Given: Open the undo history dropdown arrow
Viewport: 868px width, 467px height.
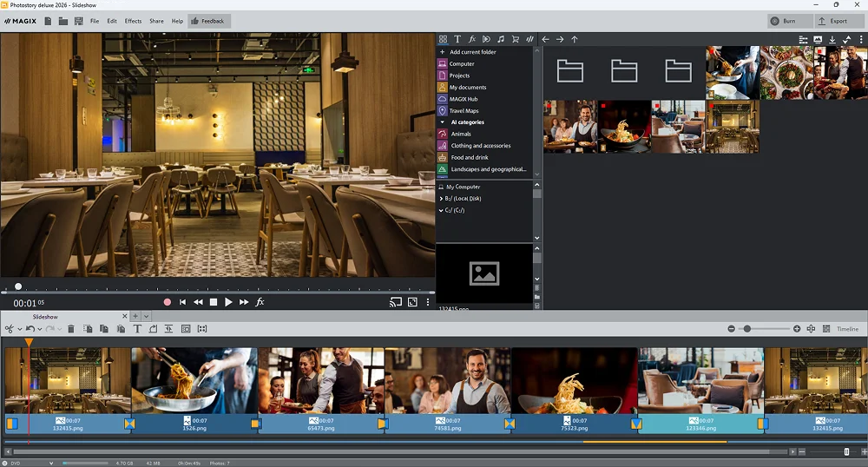Looking at the screenshot, I should click(x=40, y=329).
